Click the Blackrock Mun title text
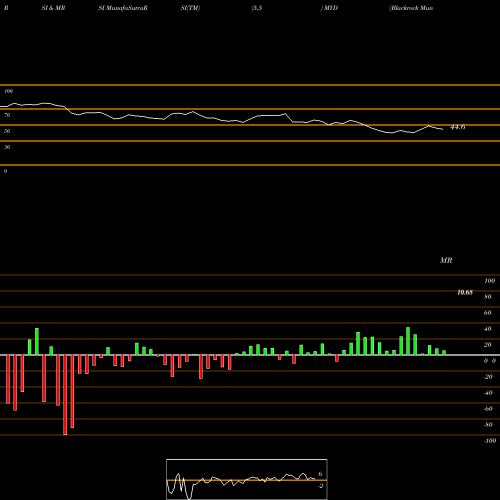This screenshot has width=500, height=500. coord(411,8)
